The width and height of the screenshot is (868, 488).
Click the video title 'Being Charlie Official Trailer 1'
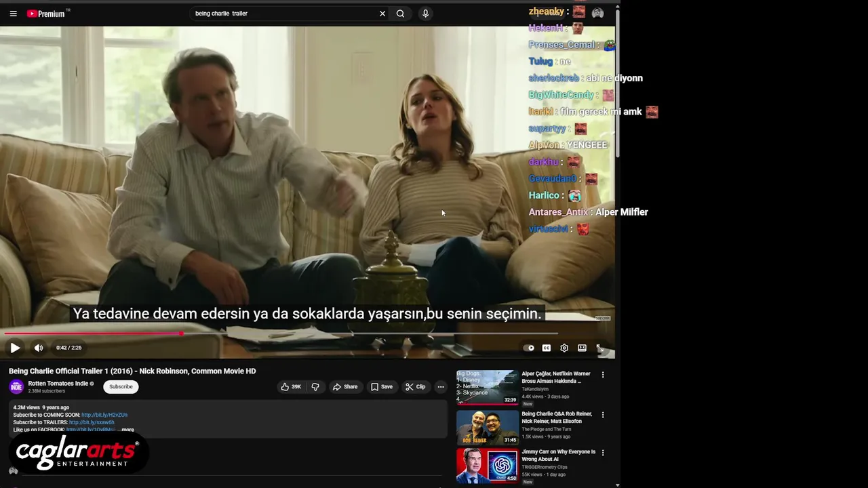click(x=132, y=371)
